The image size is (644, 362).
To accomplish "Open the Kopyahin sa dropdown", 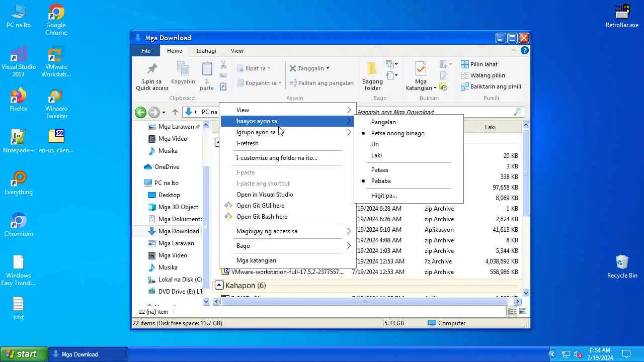I will click(x=260, y=83).
